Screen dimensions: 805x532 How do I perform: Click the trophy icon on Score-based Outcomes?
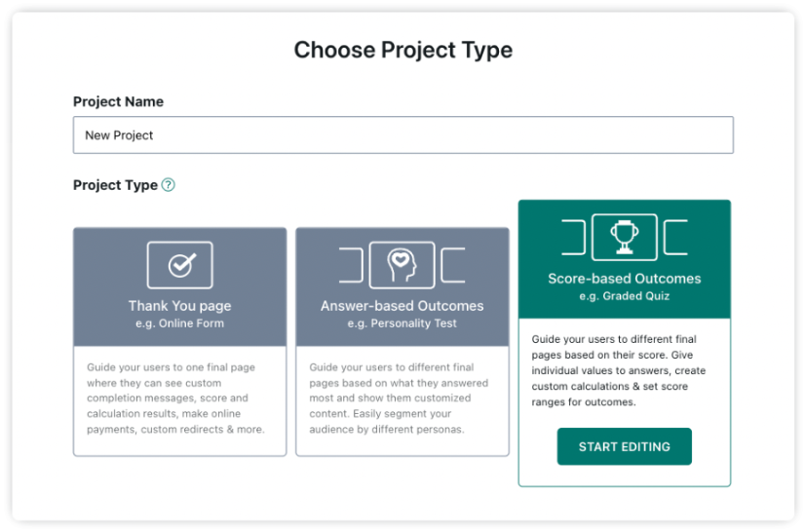[625, 237]
